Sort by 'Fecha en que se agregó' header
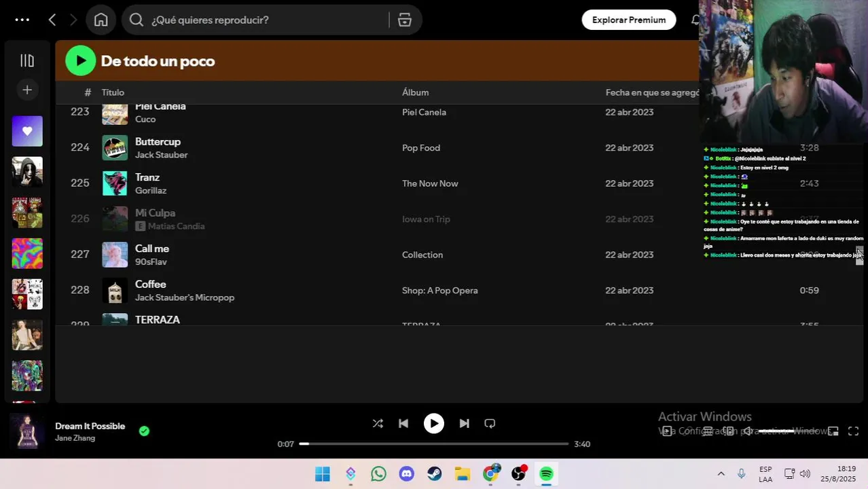This screenshot has width=868, height=489. pos(653,92)
